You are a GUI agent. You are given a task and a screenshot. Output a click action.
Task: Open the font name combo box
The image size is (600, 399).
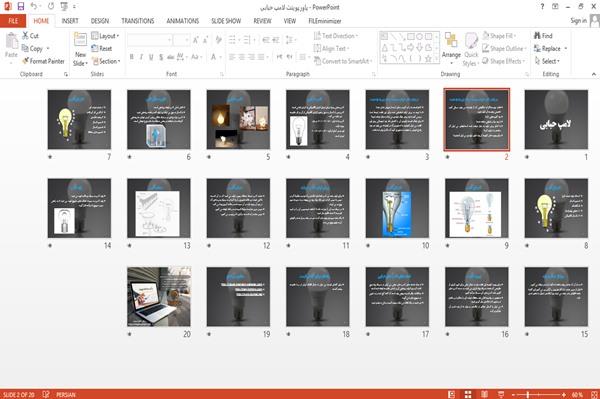[x=149, y=40]
